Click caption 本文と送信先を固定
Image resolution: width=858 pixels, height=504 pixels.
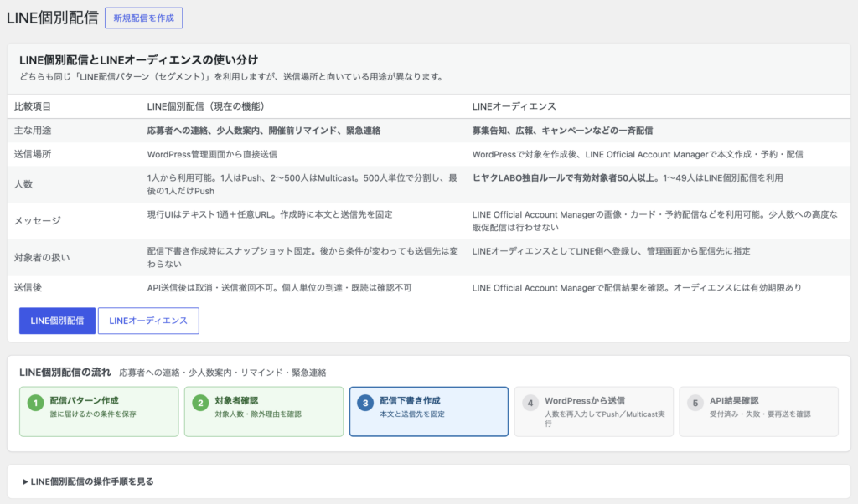[412, 414]
